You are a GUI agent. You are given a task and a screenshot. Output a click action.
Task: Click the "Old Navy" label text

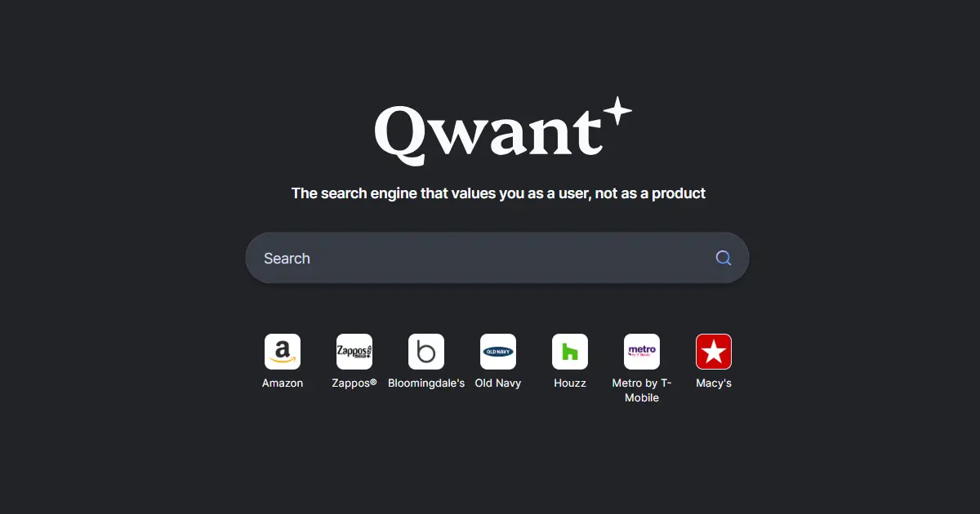click(x=498, y=383)
